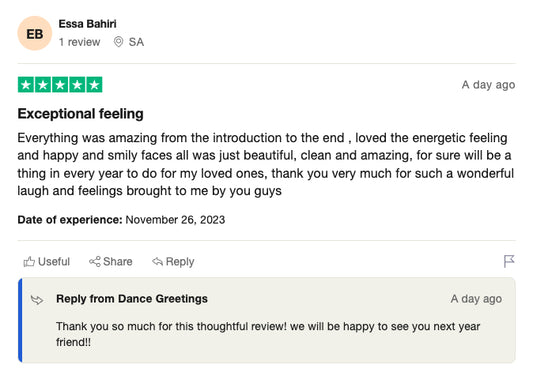
Task: Click the Share network icon
Action: click(x=94, y=261)
